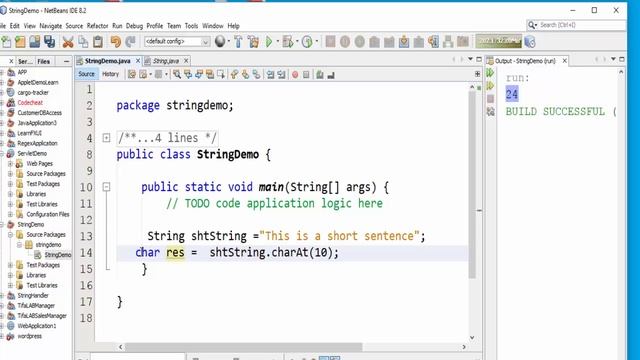640x360 pixels.
Task: Open the Tools menu
Action: point(191,26)
